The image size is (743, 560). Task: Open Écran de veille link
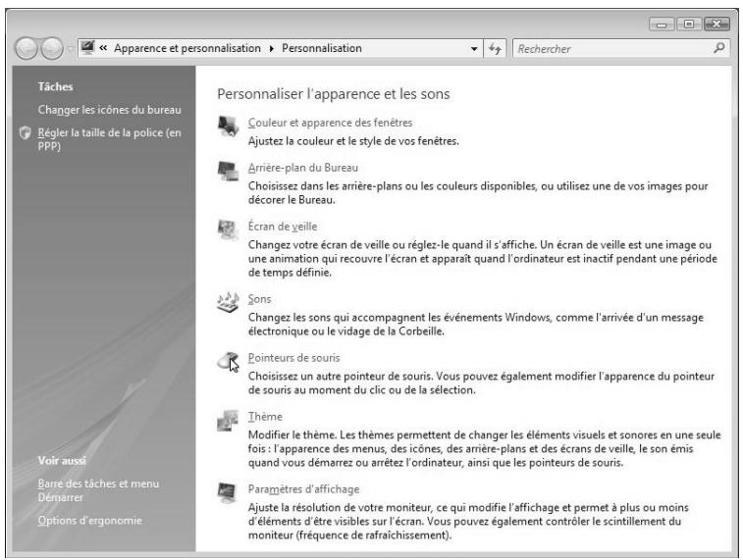283,227
